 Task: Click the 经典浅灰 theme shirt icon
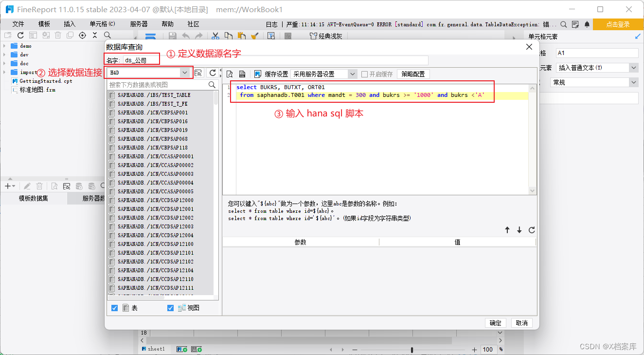point(313,36)
